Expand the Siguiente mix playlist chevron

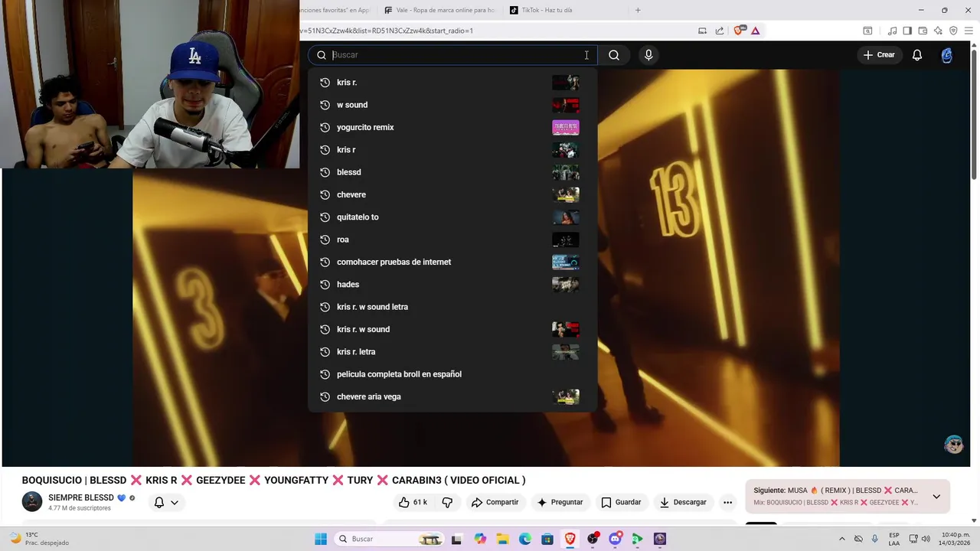(x=936, y=497)
